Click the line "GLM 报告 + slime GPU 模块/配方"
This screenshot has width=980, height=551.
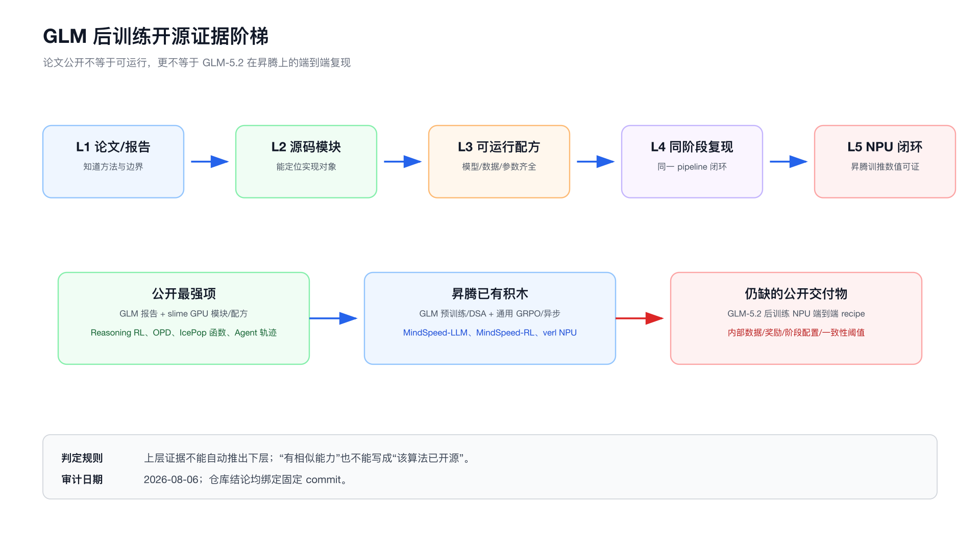tap(184, 314)
